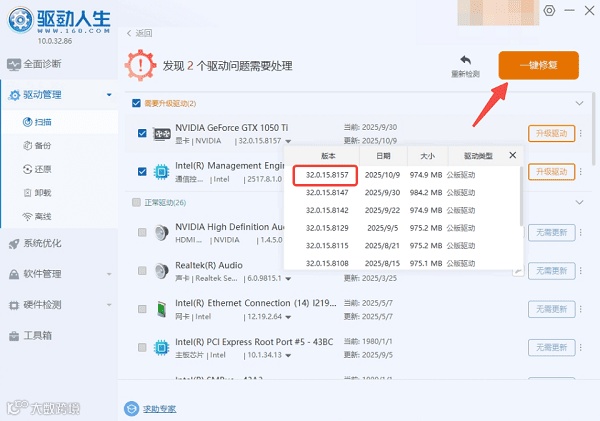Click 升级驱动 for GTX 1050 Ti

click(551, 133)
